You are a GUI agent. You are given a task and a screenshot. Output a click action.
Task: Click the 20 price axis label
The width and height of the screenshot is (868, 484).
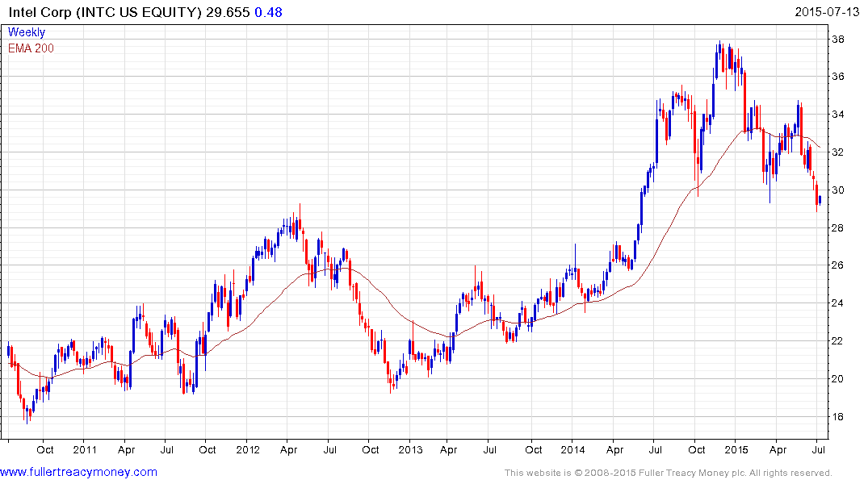pos(837,379)
